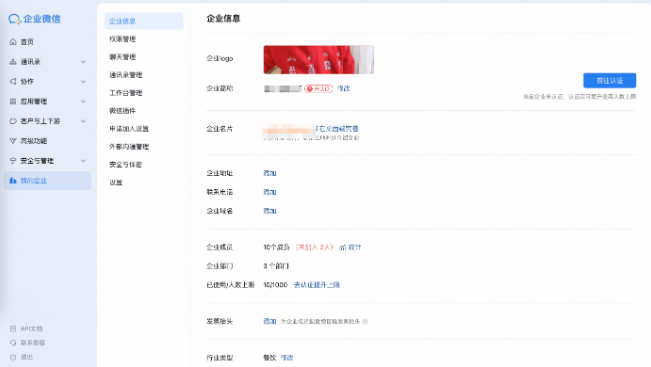651x367 pixels.
Task: Click the red 企业logo image
Action: click(318, 60)
